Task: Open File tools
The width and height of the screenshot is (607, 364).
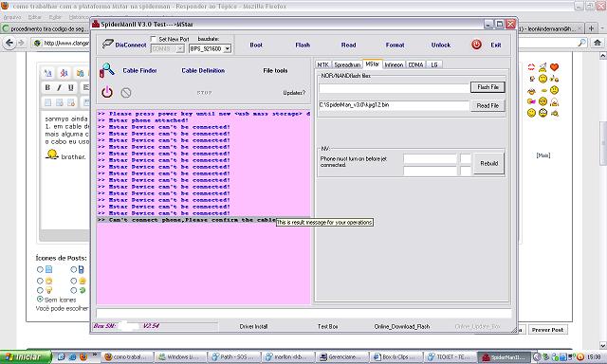Action: [x=275, y=70]
